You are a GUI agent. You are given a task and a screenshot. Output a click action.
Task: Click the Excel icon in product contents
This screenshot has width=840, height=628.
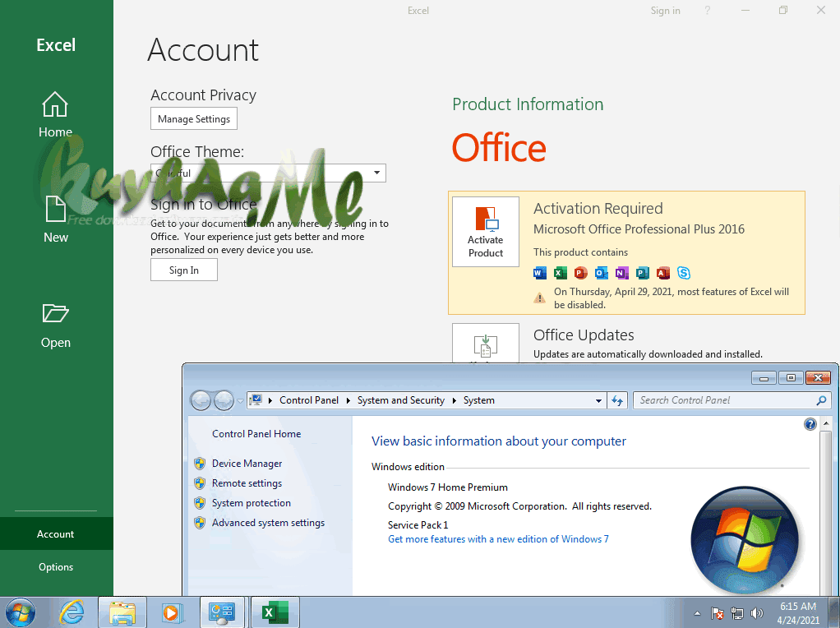561,273
